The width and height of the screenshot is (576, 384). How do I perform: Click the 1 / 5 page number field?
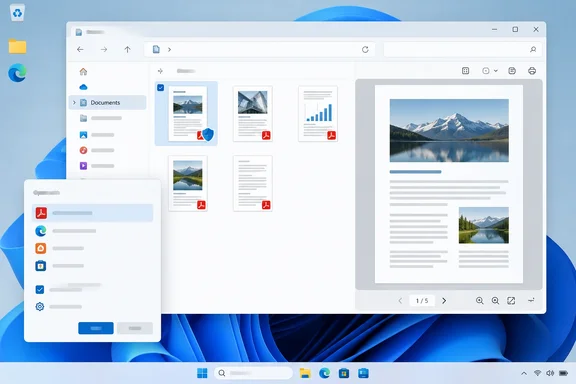pos(422,301)
